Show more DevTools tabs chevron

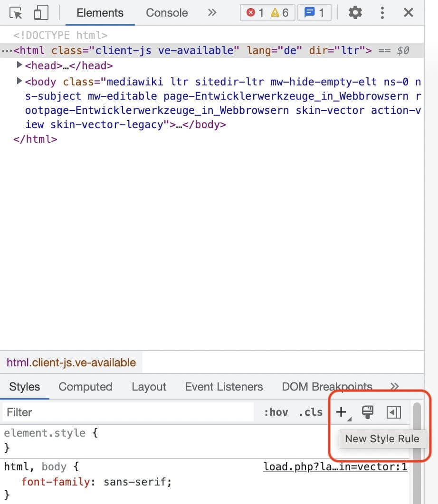pyautogui.click(x=212, y=12)
